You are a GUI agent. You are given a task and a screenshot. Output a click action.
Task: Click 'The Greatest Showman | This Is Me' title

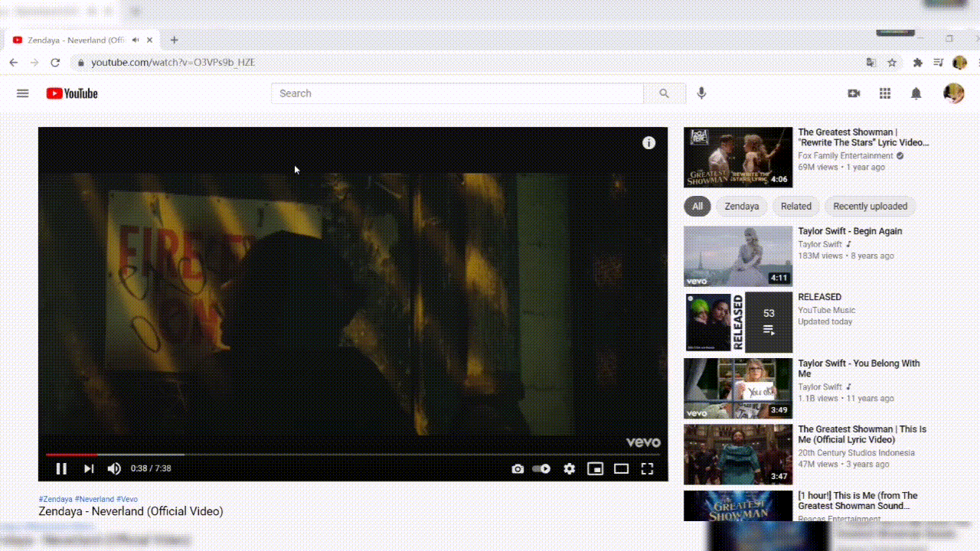(x=862, y=435)
